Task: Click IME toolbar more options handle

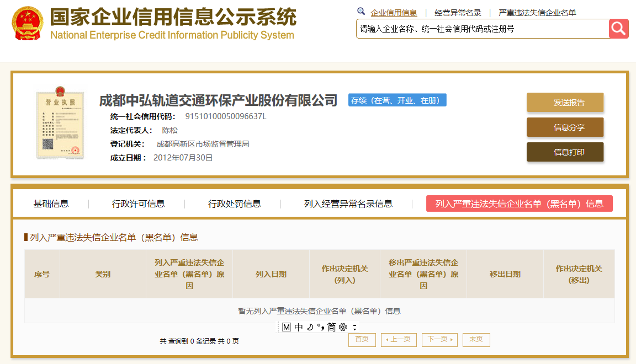Action: [354, 327]
